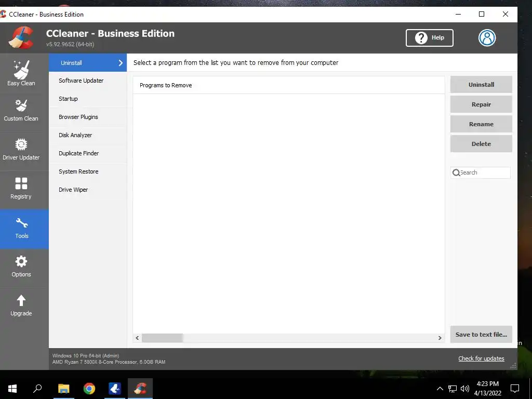Open Duplicate Finder tool

click(79, 153)
